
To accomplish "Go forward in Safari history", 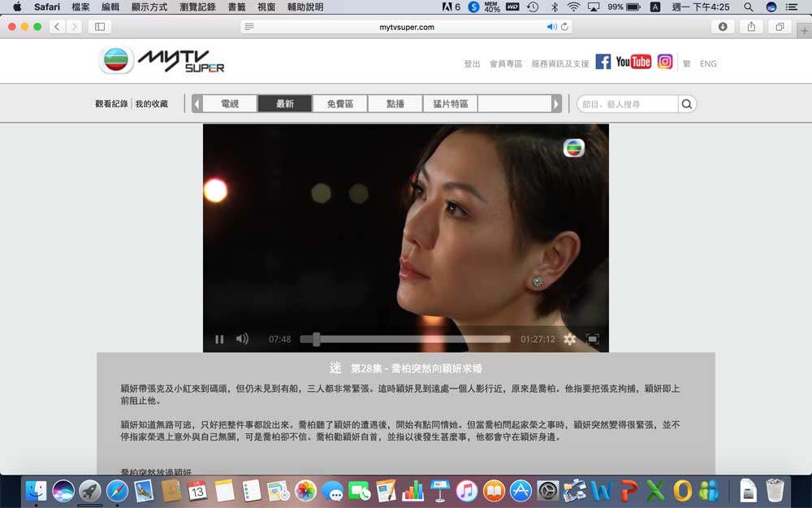I will (x=74, y=27).
